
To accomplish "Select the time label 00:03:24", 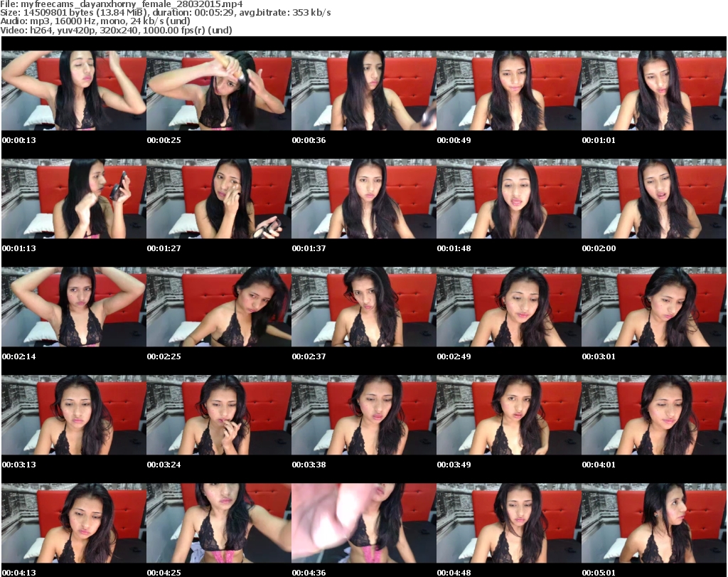I will tap(164, 465).
